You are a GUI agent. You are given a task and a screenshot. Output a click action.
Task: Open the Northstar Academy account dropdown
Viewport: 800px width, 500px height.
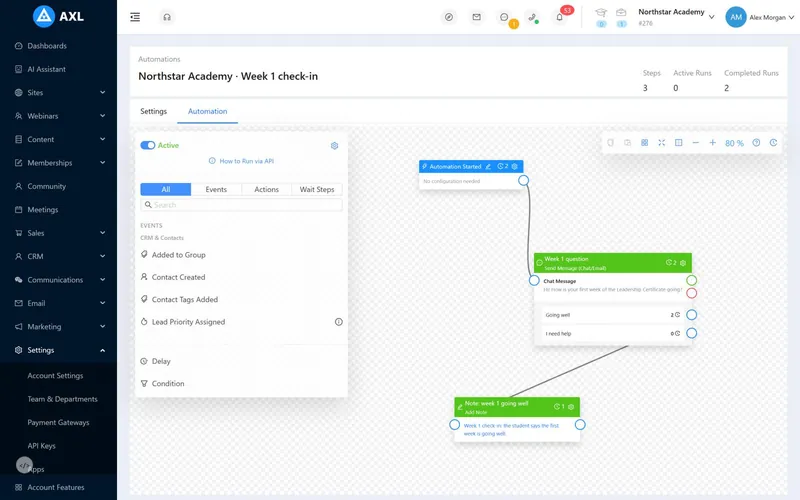(676, 17)
